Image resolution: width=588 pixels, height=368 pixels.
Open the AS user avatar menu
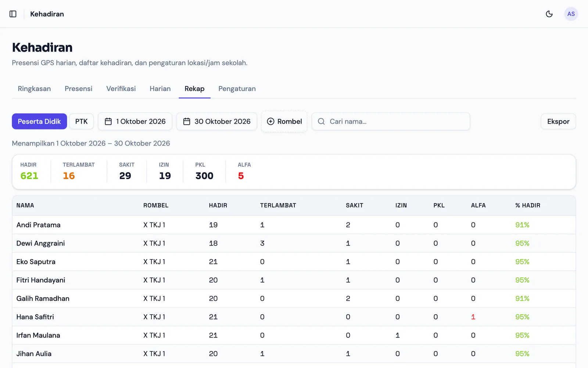[571, 14]
